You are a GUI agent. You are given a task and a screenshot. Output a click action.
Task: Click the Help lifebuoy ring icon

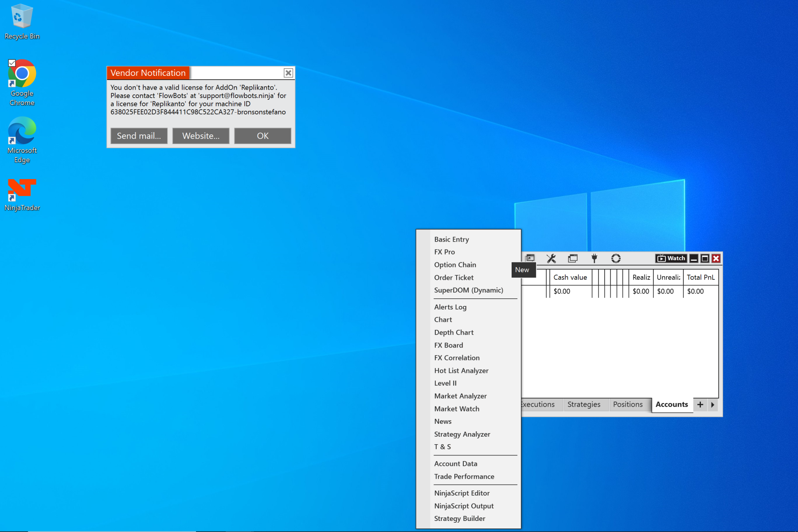click(x=616, y=258)
